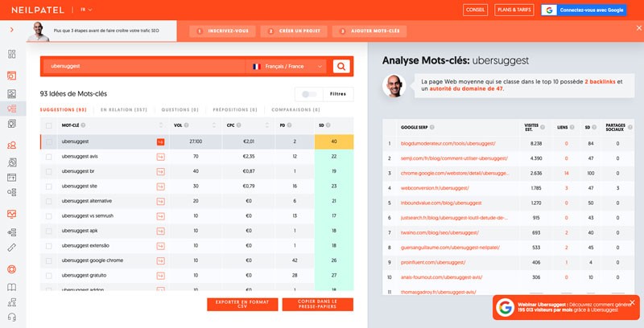Check the box for ubersuggest br

(49, 171)
